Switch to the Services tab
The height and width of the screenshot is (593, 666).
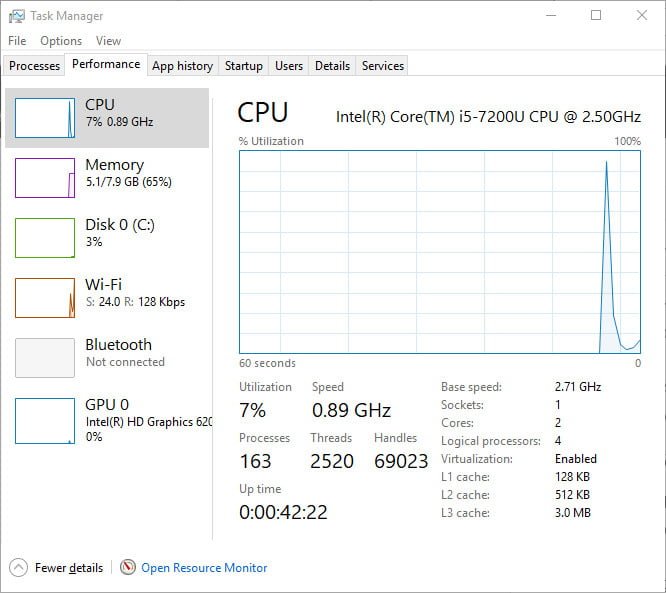click(383, 66)
